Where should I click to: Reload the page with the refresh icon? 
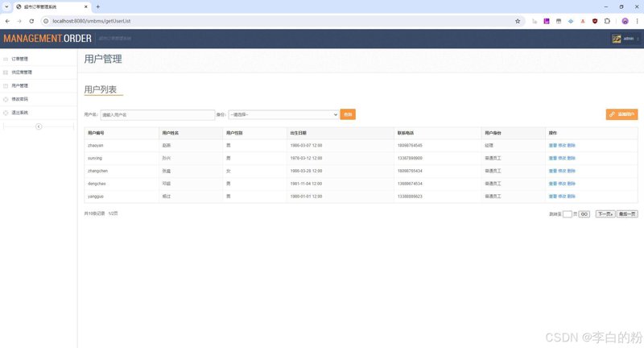[31, 21]
